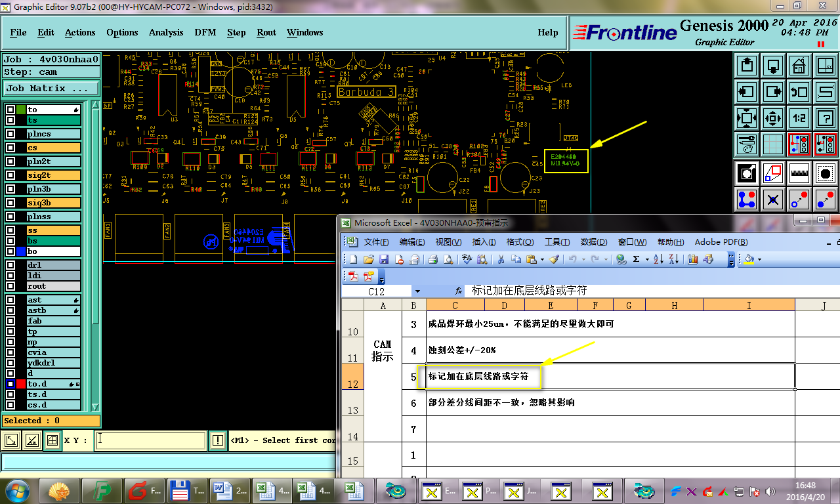Toggle display checkbox for layer plncs
Image resolution: width=840 pixels, height=504 pixels.
pos(10,134)
